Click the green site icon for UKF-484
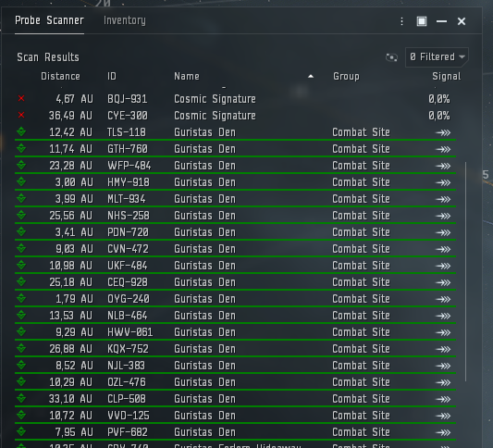The width and height of the screenshot is (493, 448). tap(21, 265)
